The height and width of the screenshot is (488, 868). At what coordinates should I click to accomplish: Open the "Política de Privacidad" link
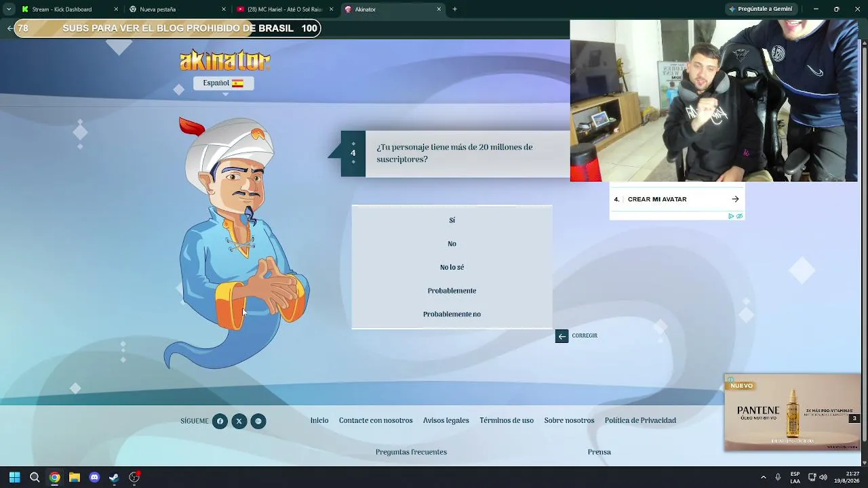tap(640, 421)
